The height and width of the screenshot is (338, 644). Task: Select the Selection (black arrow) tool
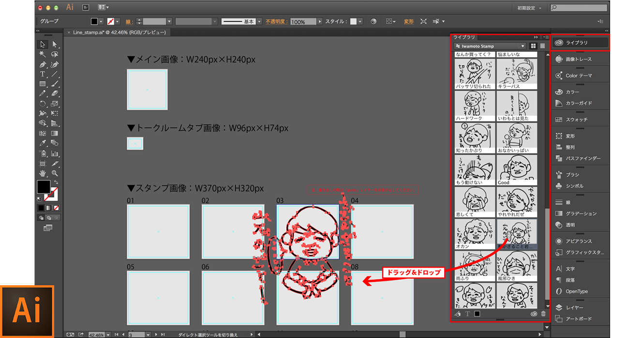(x=43, y=45)
